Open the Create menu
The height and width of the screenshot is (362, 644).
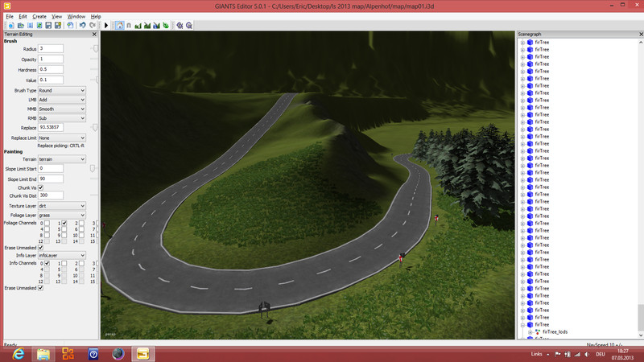39,16
